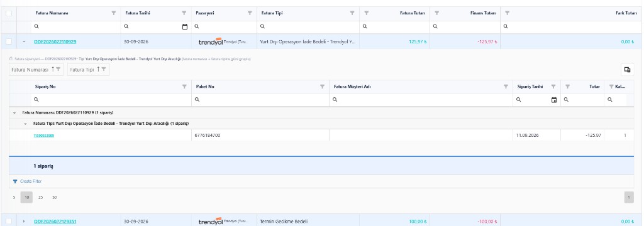The width and height of the screenshot is (644, 226).
Task: Open filter icon on Pazaryeri column header
Action: pos(250,13)
